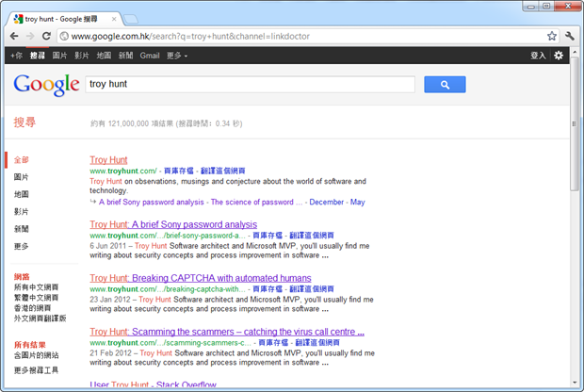Open the Chrome wrench menu
Image resolution: width=584 pixels, height=392 pixels.
click(x=570, y=36)
